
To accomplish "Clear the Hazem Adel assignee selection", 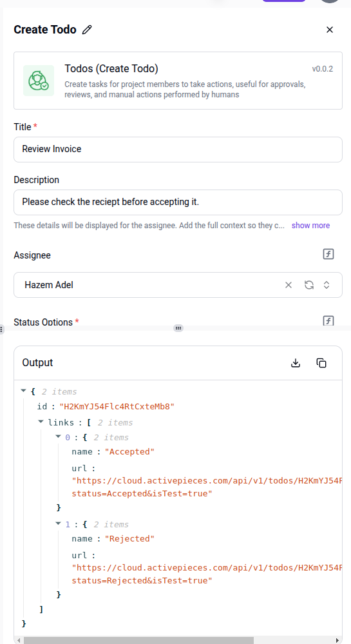I will 288,285.
